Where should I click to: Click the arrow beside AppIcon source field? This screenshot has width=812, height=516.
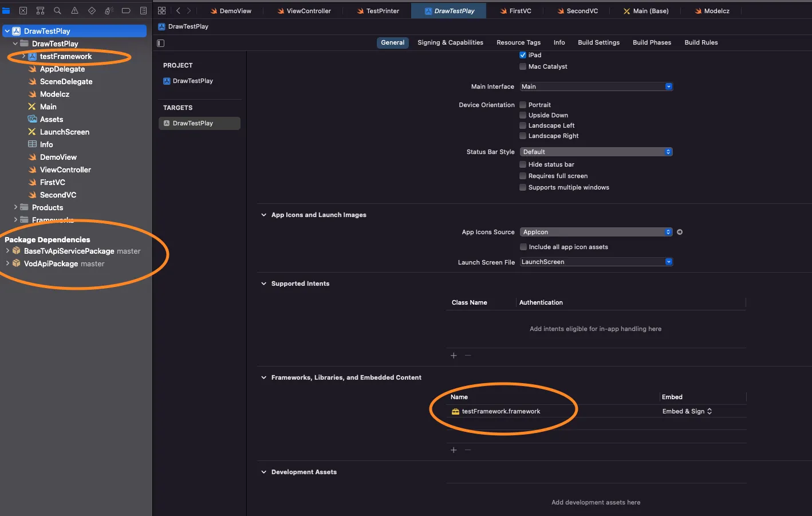pyautogui.click(x=680, y=232)
